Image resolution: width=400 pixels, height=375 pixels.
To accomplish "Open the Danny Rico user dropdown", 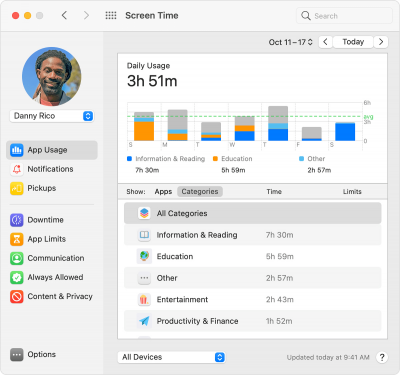I will (x=52, y=116).
